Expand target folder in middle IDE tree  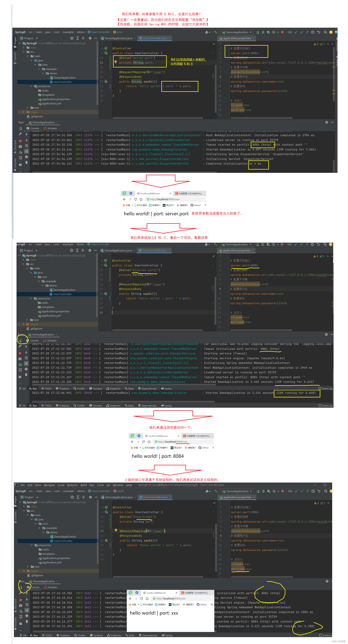click(x=23, y=324)
